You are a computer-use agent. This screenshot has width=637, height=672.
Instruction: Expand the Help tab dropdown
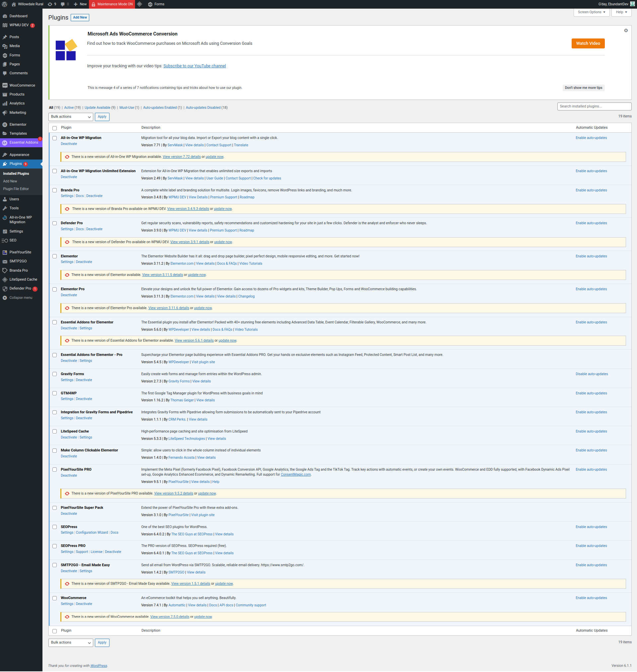[x=621, y=12]
